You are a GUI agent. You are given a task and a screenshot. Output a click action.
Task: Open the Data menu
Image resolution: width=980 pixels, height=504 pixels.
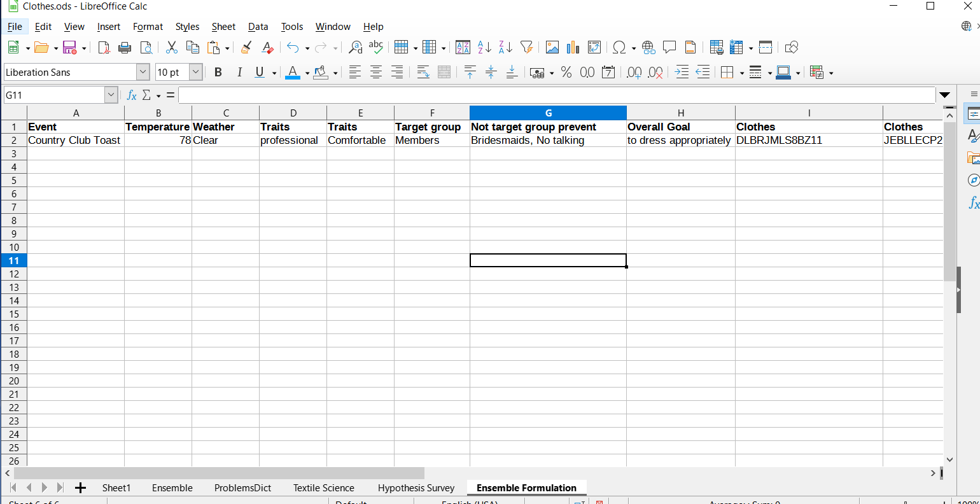tap(258, 27)
